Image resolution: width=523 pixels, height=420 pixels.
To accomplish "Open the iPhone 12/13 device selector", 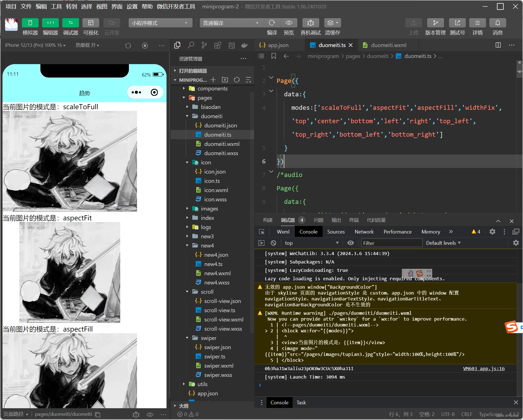I will (x=35, y=45).
